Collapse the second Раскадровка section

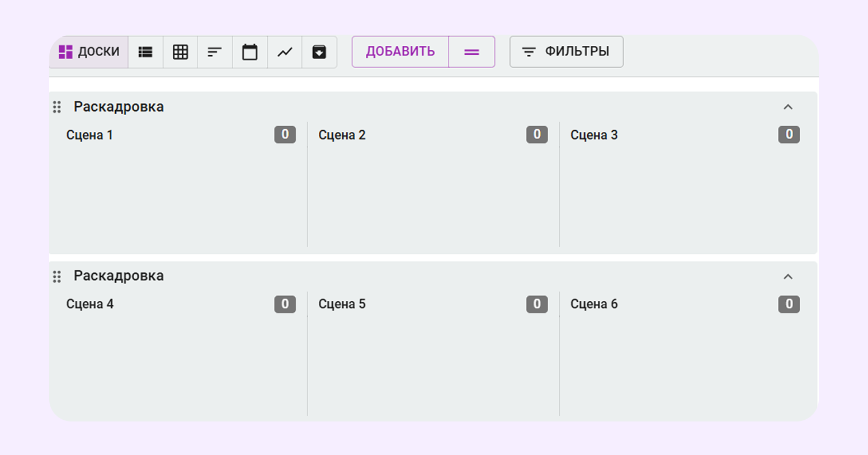(x=788, y=276)
